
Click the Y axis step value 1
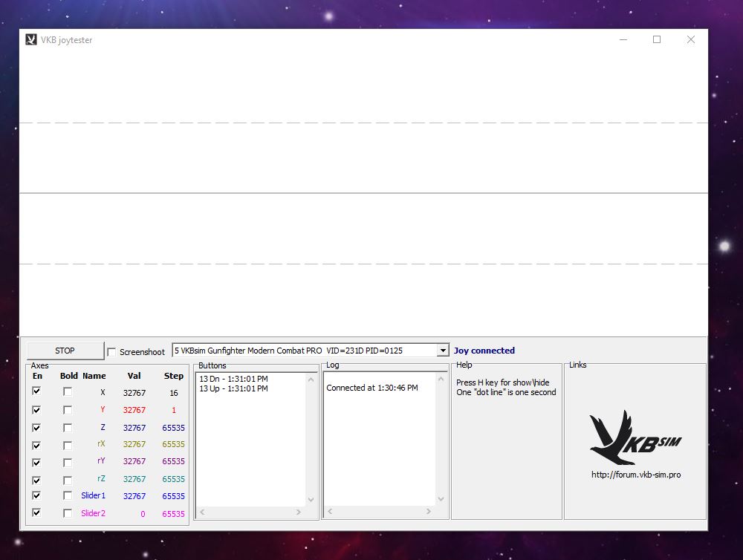174,410
